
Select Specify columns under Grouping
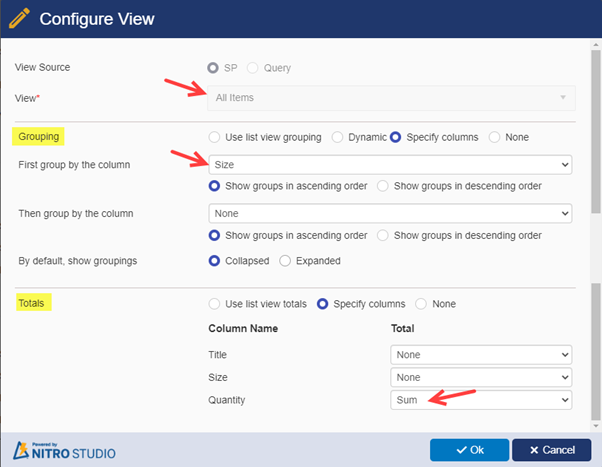coord(395,137)
